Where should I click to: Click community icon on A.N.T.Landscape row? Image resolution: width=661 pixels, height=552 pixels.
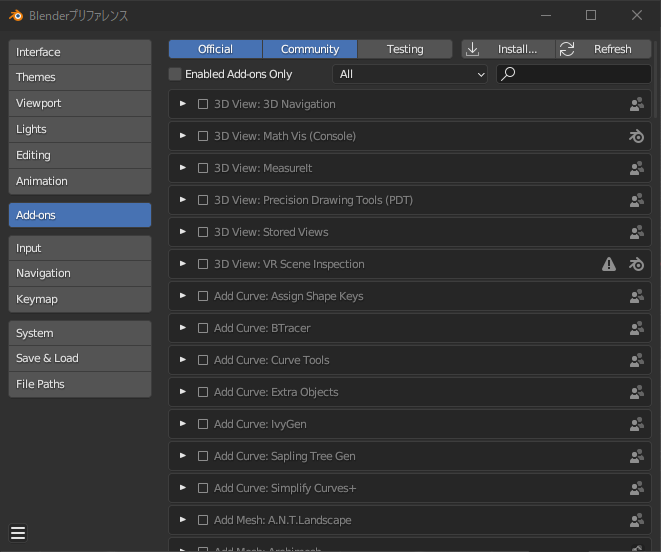[637, 520]
